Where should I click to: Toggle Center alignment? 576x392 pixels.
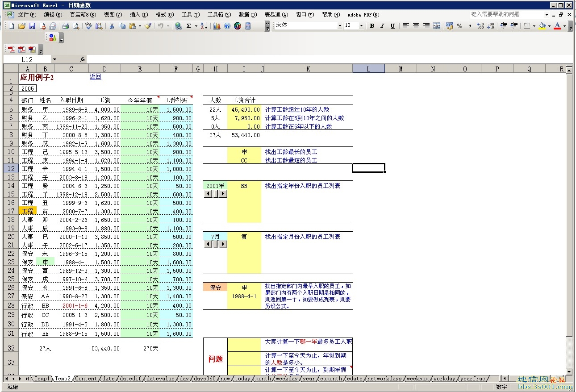point(416,26)
